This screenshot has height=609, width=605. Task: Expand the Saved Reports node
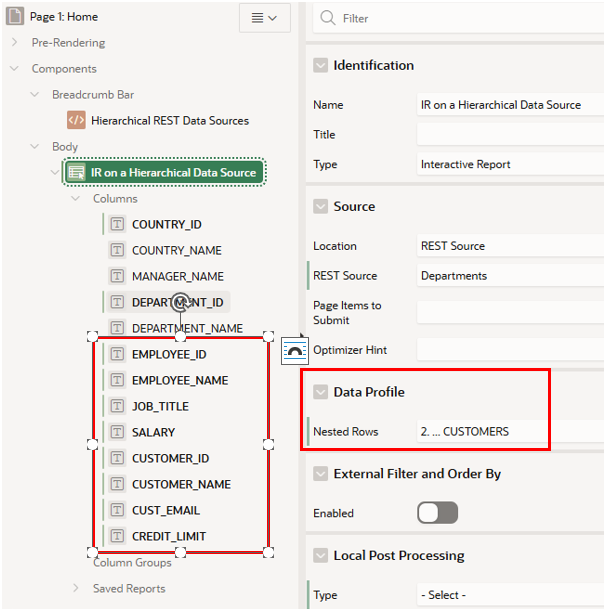click(x=76, y=588)
